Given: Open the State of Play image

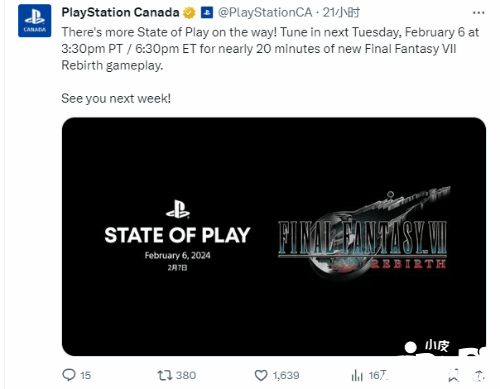Looking at the screenshot, I should [274, 236].
